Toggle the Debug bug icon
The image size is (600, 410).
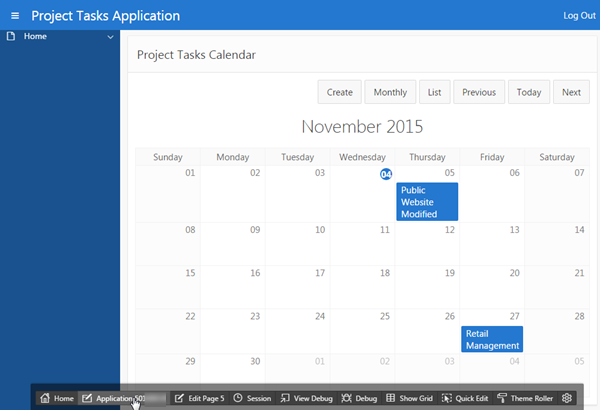346,398
